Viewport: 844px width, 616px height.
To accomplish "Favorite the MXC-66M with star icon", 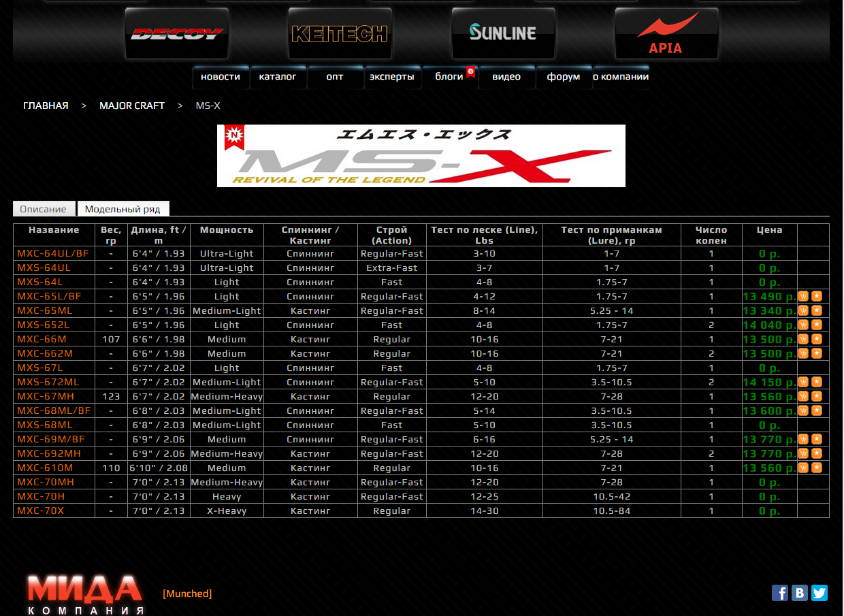I will coord(817,339).
